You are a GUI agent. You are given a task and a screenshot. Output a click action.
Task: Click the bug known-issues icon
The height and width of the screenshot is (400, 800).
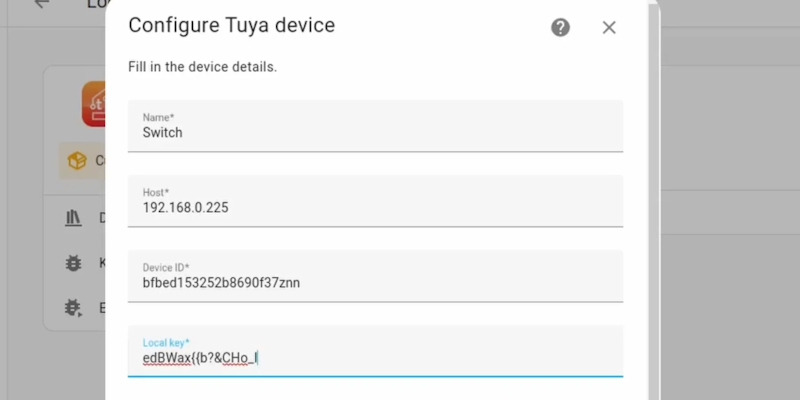coord(73,263)
